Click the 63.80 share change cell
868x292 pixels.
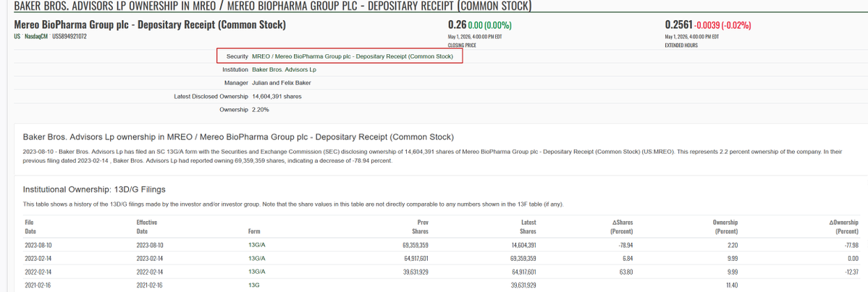tap(627, 272)
